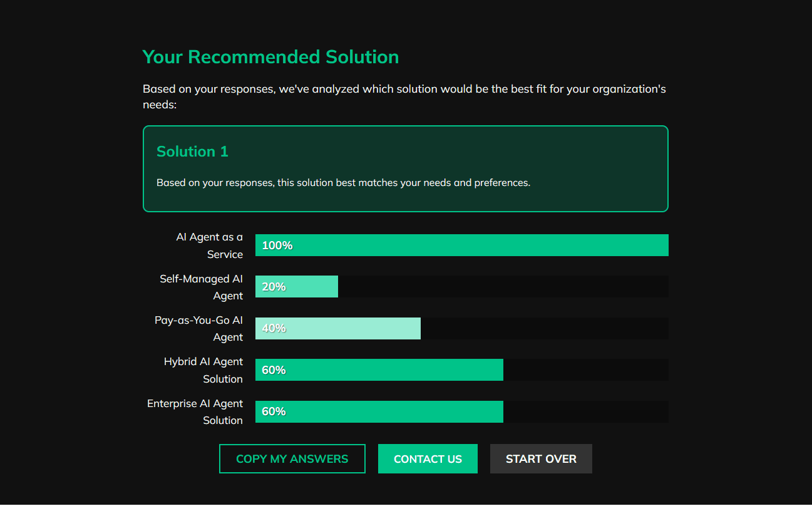Click the 'Hybrid AI Agent Solution' label

click(x=203, y=370)
